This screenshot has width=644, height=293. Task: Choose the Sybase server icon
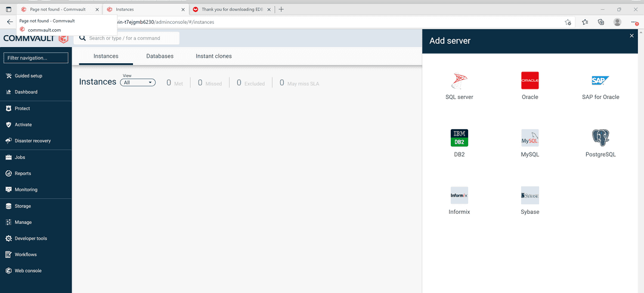point(530,195)
